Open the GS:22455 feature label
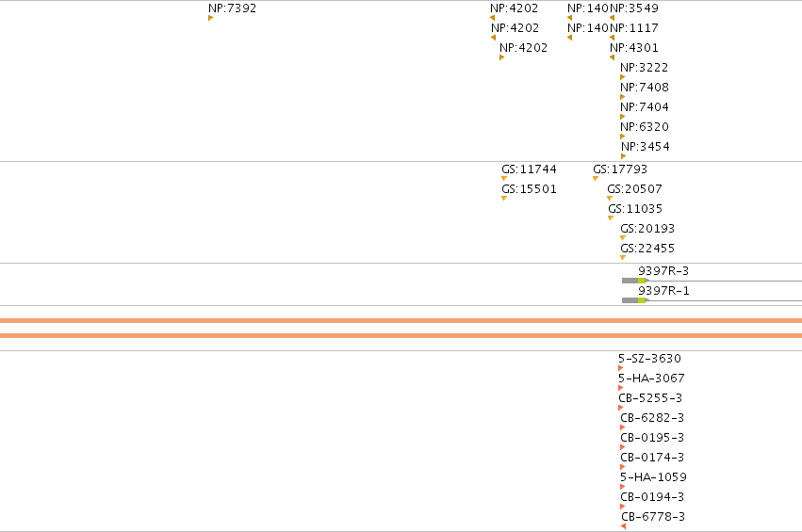 pyautogui.click(x=647, y=249)
